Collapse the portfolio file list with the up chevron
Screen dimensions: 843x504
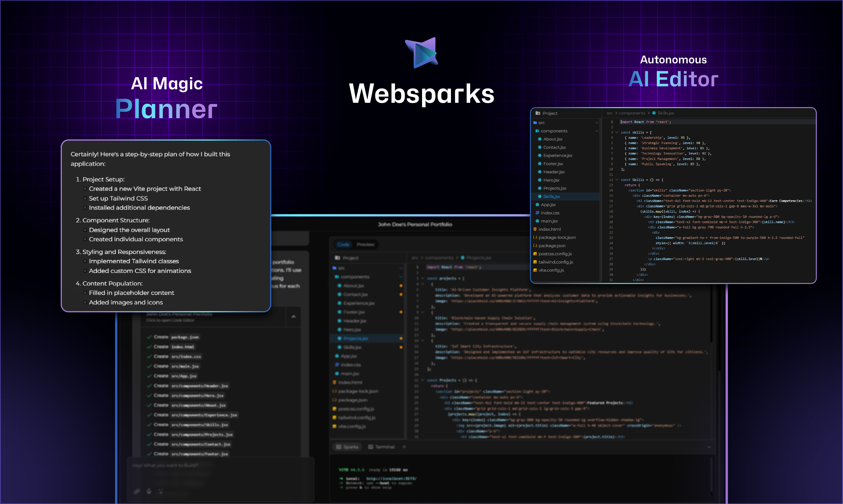(x=294, y=317)
